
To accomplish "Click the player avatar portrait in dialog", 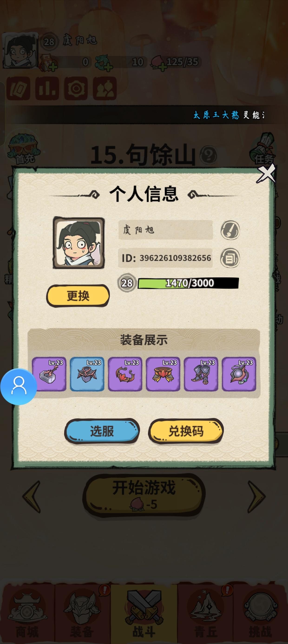I will pos(79,243).
